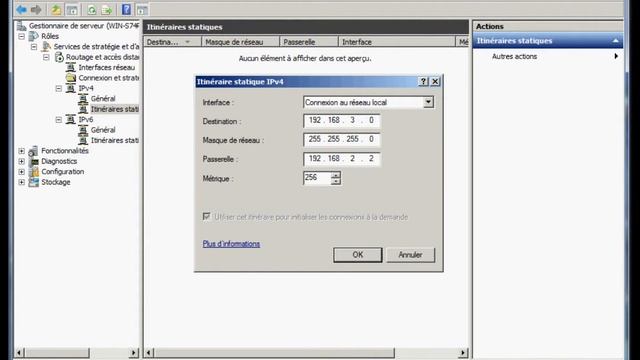Screen dimensions: 640x360
Task: Expand the Diagnostics tree node
Action: pyautogui.click(x=22, y=161)
